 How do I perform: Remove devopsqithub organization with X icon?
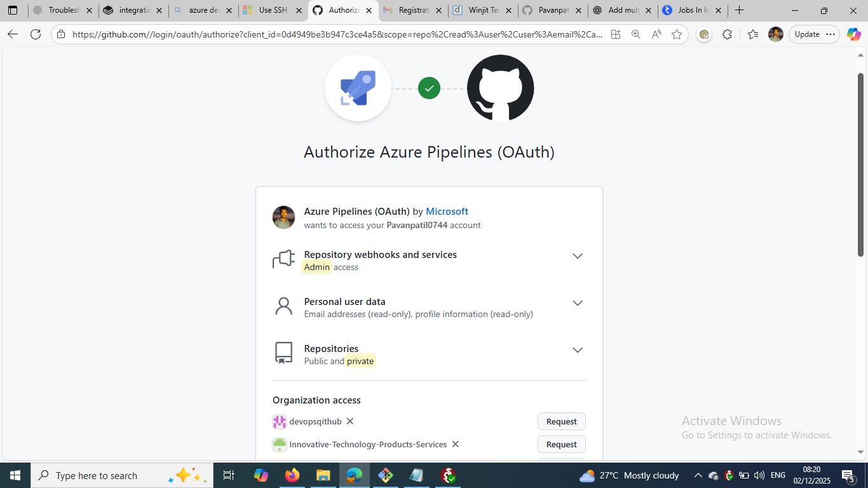[350, 421]
